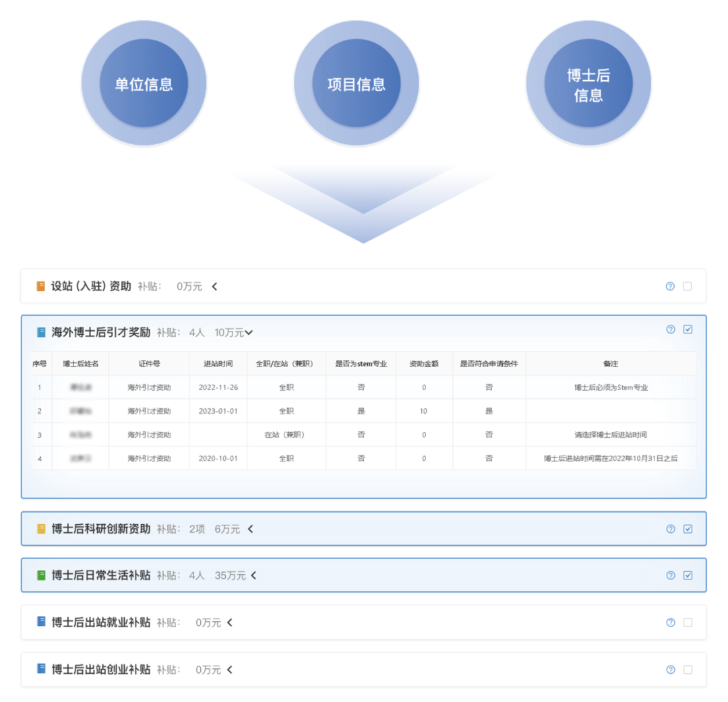Collapse the 海外博士后引才奖励 section chevron
The width and height of the screenshot is (728, 702).
(x=249, y=332)
